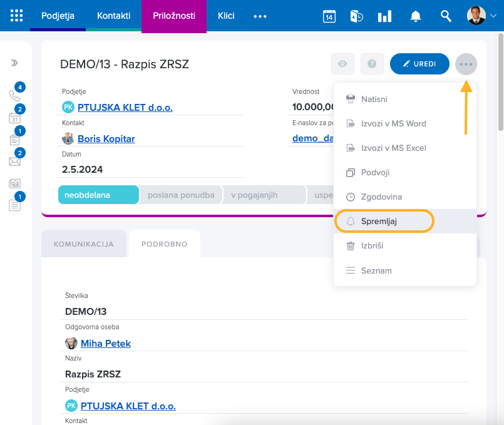The image size is (504, 425).
Task: Expand the left sidebar with chevron
Action: (14, 63)
